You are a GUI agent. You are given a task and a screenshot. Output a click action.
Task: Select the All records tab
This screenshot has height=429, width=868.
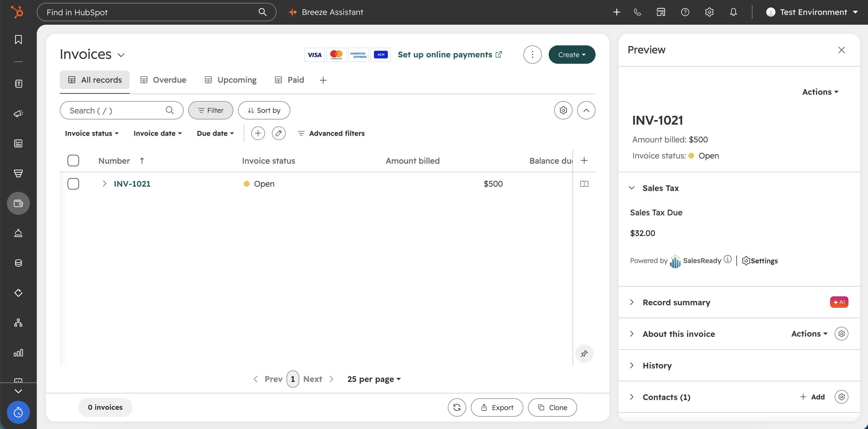(95, 80)
